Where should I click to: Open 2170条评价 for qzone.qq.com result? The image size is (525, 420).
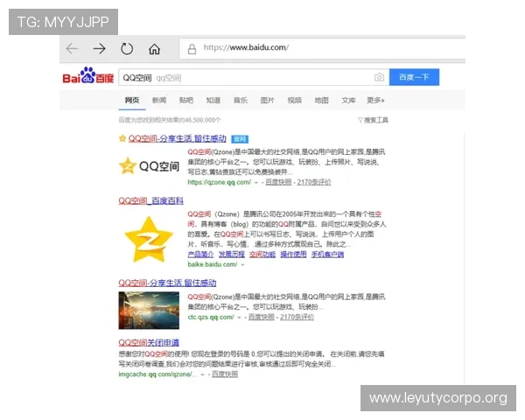(314, 182)
